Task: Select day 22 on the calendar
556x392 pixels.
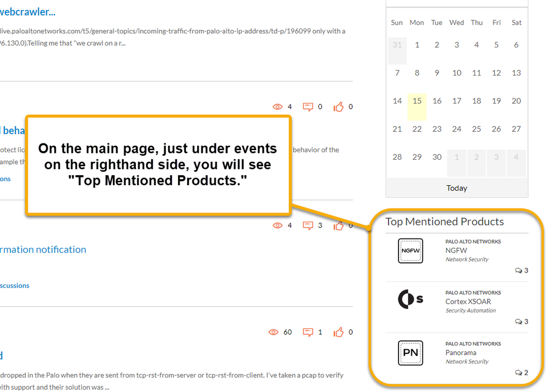Action: coord(417,129)
